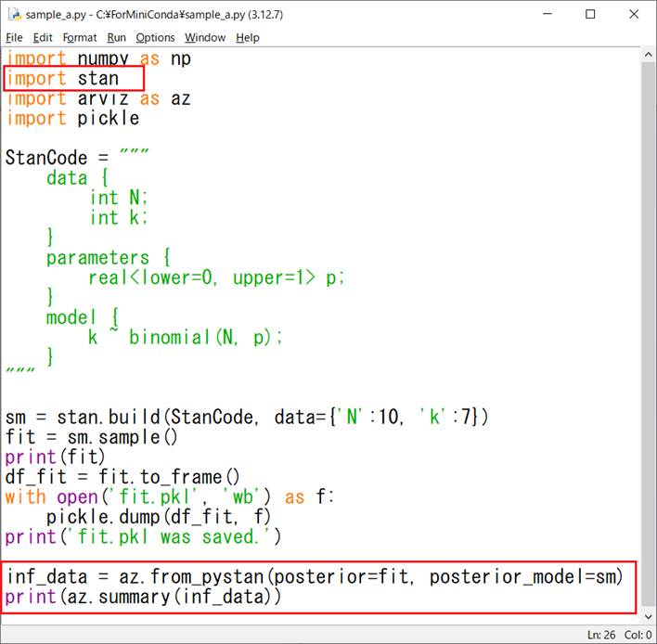Screen dimensions: 657x644
Task: Open the Edit menu
Action: tap(43, 37)
